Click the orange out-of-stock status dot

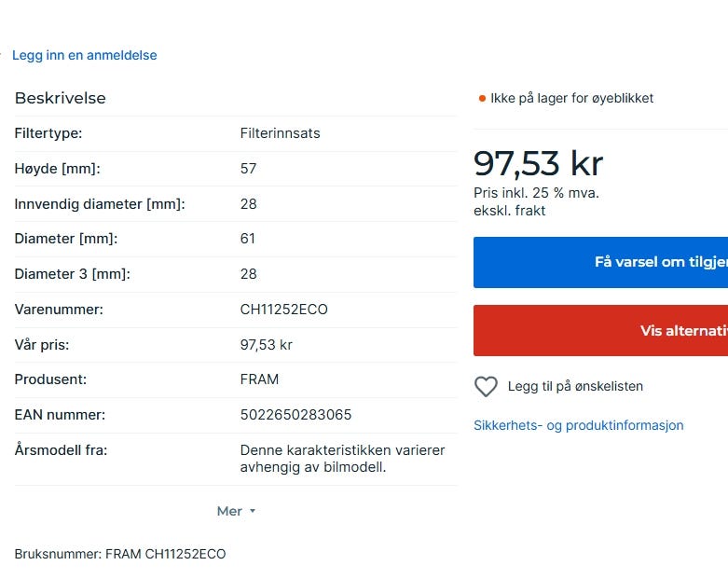[x=482, y=98]
